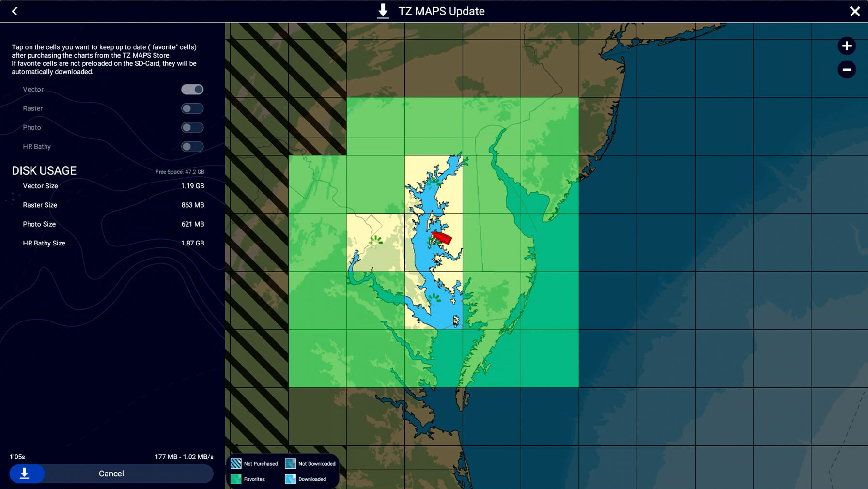Click the Downloaded legend swatch

click(290, 479)
